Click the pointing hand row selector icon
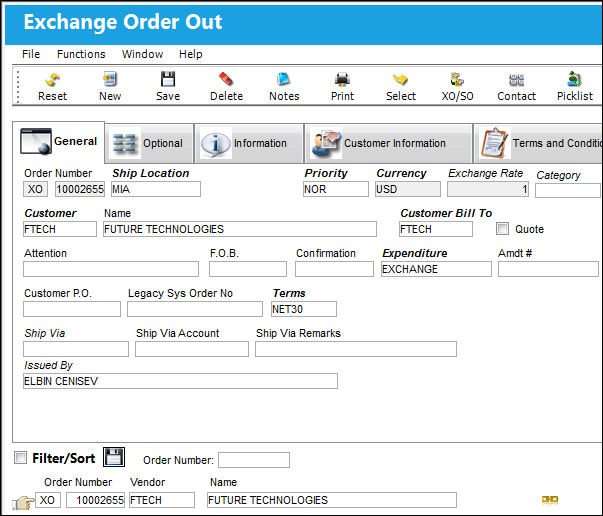Viewport: 603px width, 516px height. pyautogui.click(x=23, y=502)
